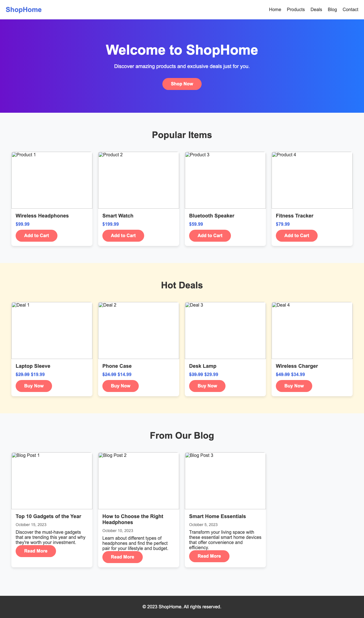Buy the Laptop Sleeve deal

click(34, 386)
